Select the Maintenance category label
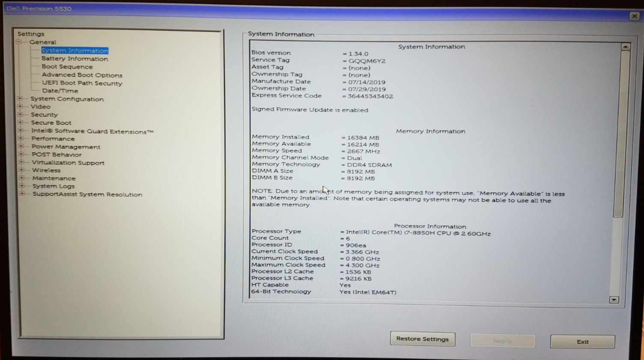 pos(54,178)
